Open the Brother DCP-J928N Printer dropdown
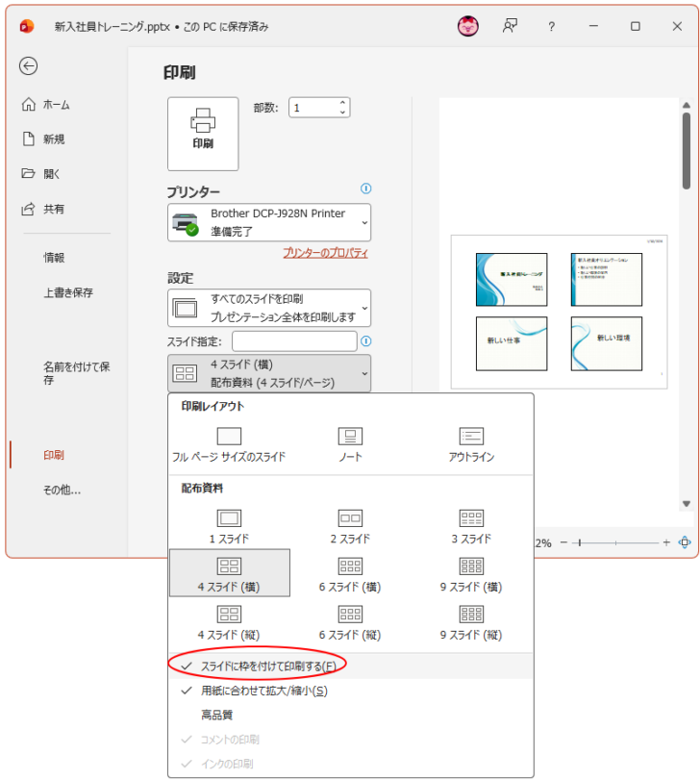 [x=269, y=222]
